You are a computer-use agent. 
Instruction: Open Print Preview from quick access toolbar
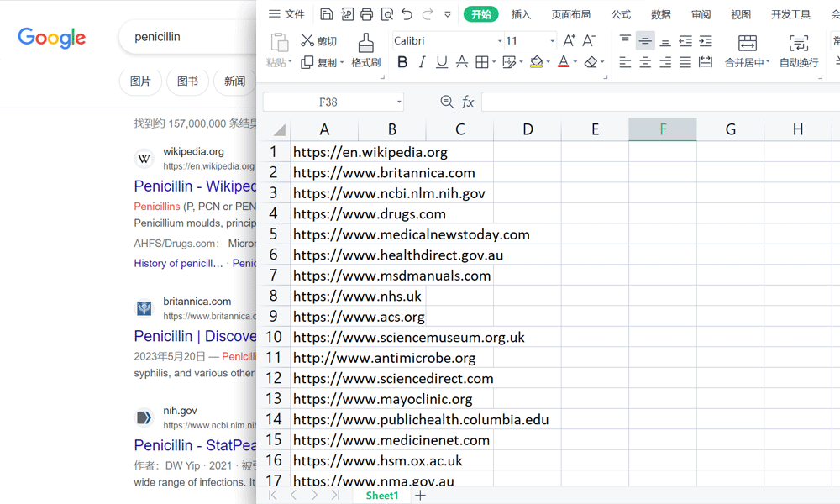click(x=386, y=14)
